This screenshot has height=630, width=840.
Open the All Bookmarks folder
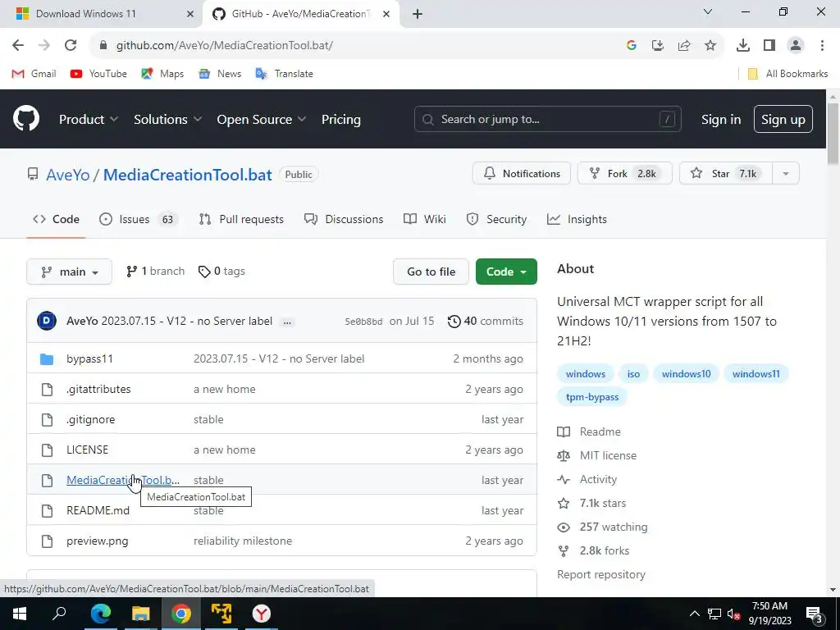point(787,74)
